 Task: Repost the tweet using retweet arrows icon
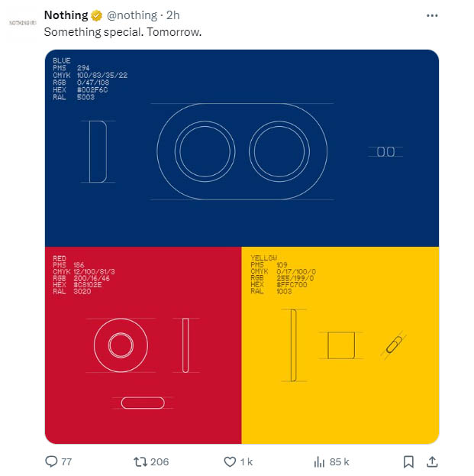pos(140,461)
